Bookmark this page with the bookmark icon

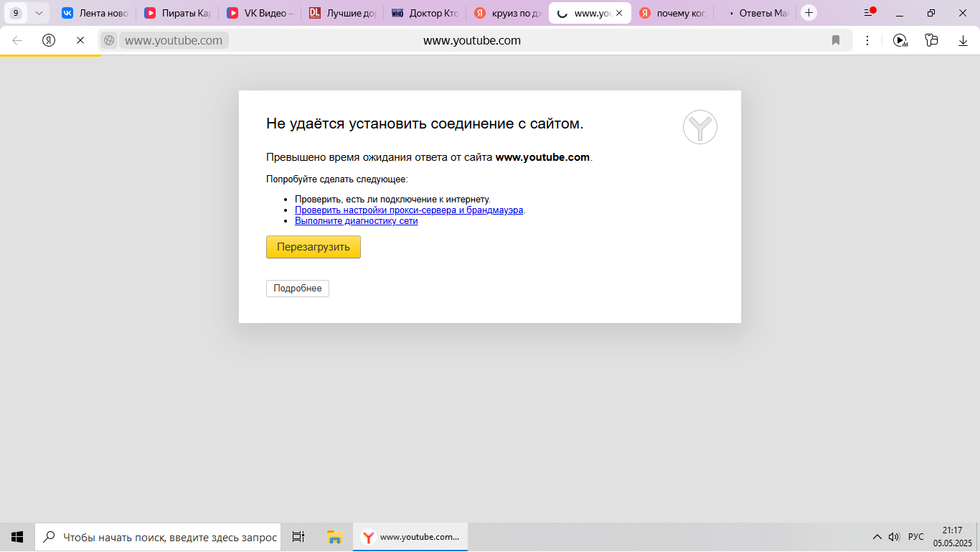(x=836, y=40)
